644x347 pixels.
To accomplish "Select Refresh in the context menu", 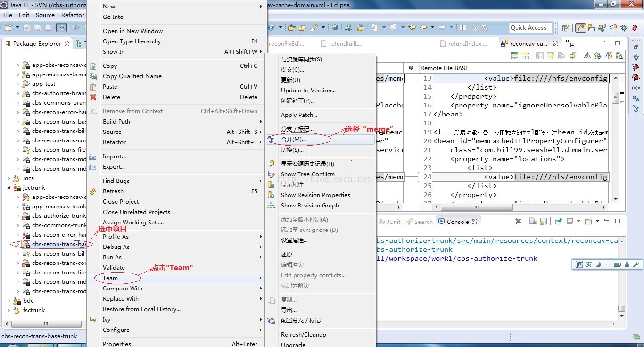I will click(176, 191).
